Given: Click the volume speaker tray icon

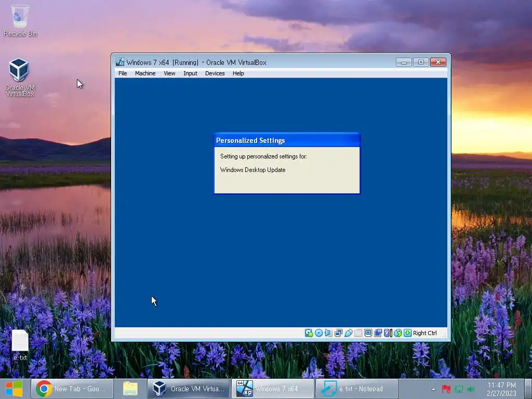Looking at the screenshot, I should [x=471, y=389].
